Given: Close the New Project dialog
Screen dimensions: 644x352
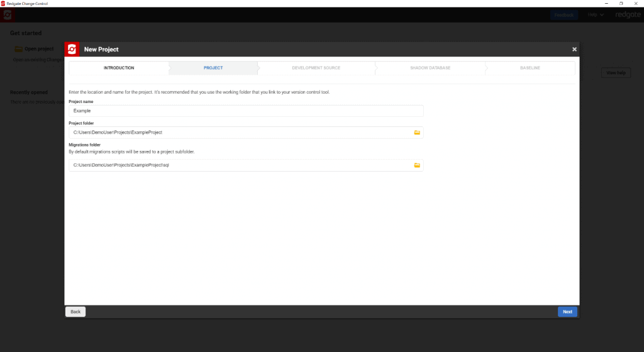Looking at the screenshot, I should click(574, 49).
